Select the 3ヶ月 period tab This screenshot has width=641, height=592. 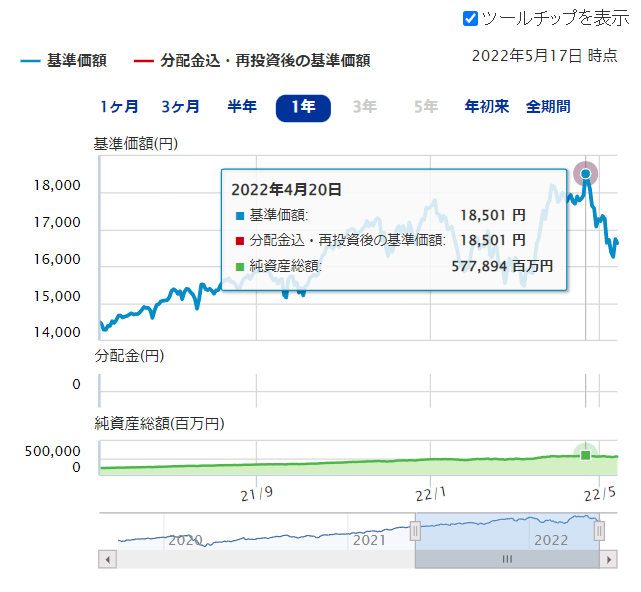[x=180, y=107]
